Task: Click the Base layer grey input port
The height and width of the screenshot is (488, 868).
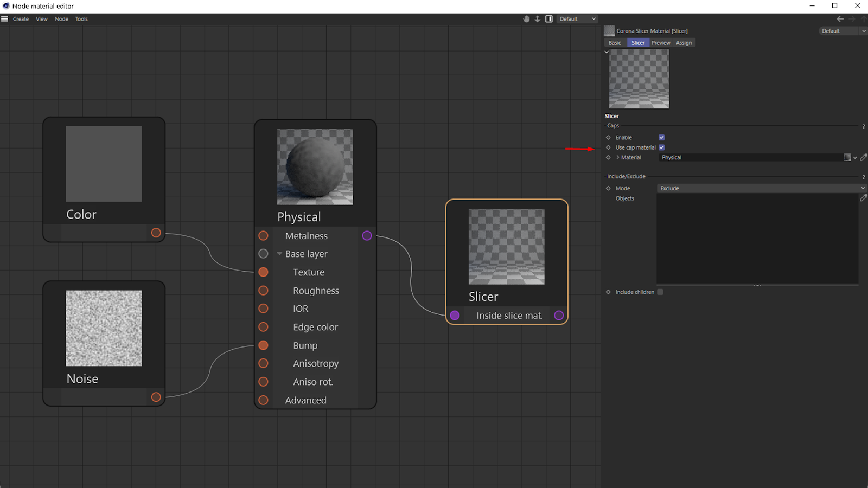Action: tap(264, 254)
